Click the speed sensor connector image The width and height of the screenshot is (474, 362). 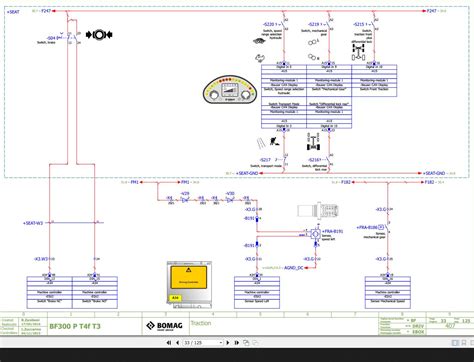point(318,211)
